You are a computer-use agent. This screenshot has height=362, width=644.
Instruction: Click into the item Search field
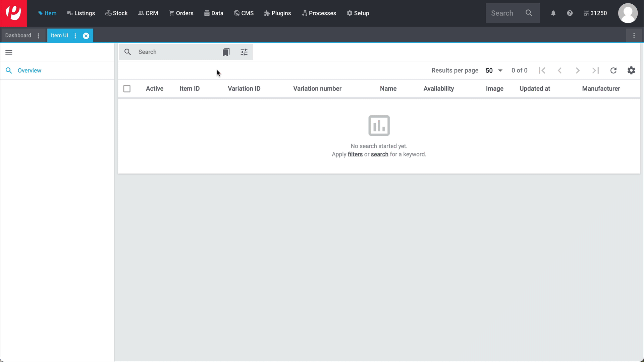tap(174, 52)
